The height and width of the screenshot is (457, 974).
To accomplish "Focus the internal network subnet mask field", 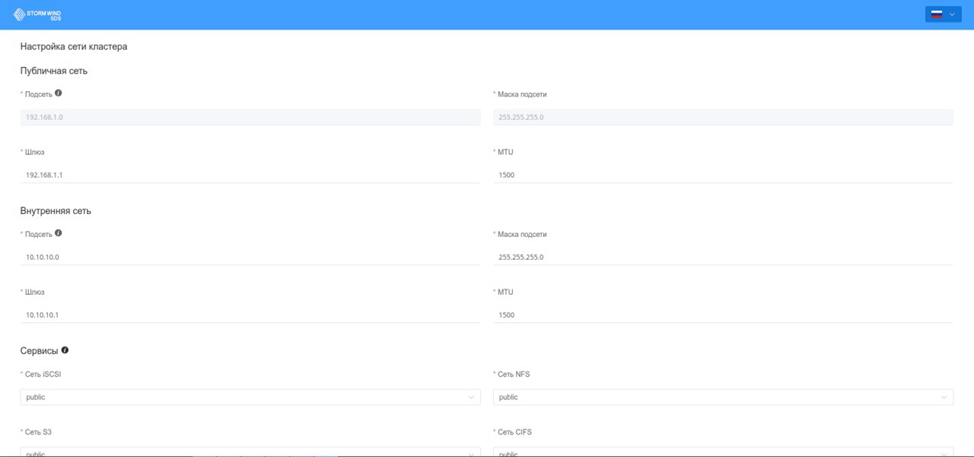I will click(723, 257).
